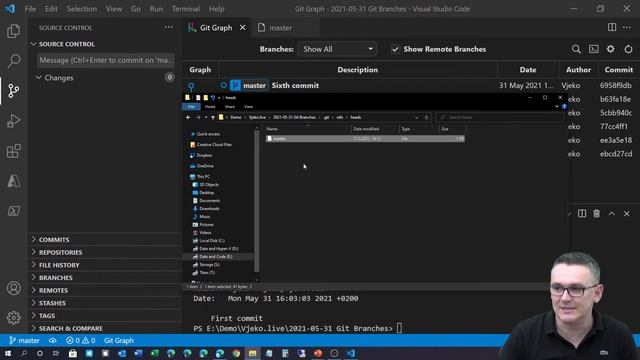Image resolution: width=640 pixels, height=360 pixels.
Task: Select master file in File Explorer window
Action: pyautogui.click(x=365, y=139)
